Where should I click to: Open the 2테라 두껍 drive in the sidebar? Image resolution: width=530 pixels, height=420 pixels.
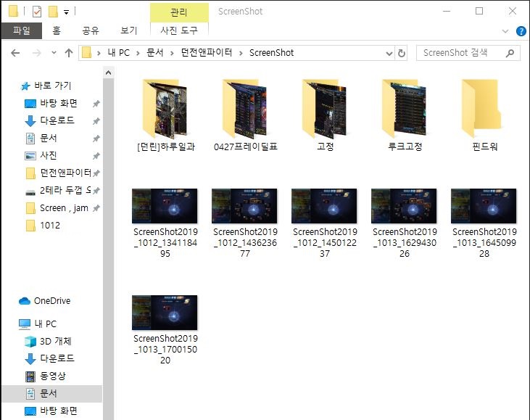[59, 190]
